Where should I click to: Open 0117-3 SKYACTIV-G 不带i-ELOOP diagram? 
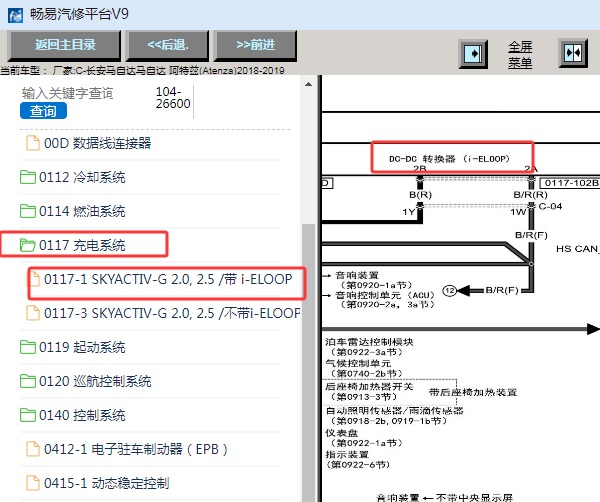(172, 313)
